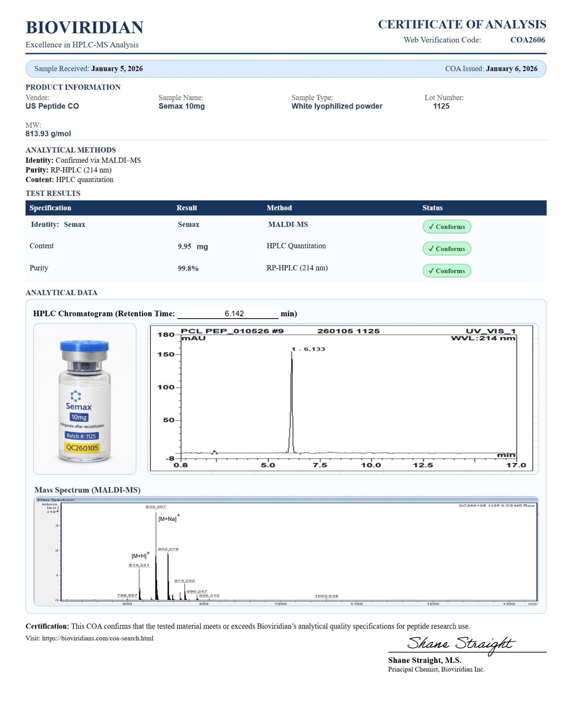Select the Status column header
The image size is (562, 728).
[432, 208]
